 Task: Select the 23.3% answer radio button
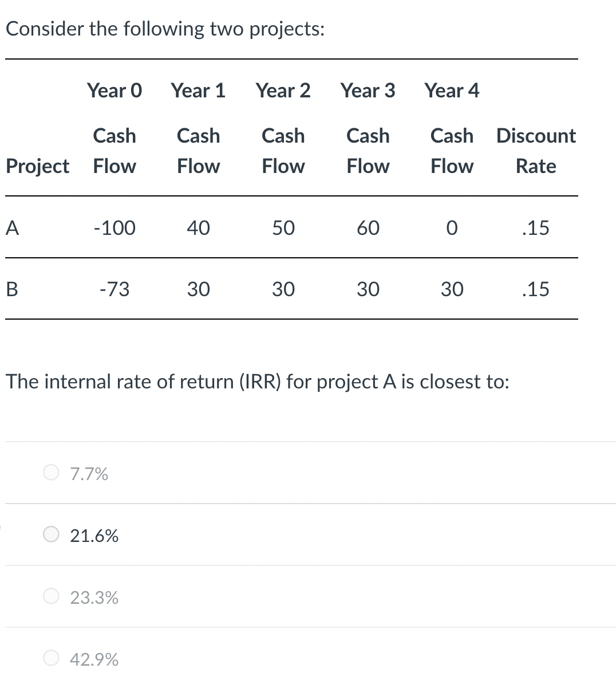[51, 596]
